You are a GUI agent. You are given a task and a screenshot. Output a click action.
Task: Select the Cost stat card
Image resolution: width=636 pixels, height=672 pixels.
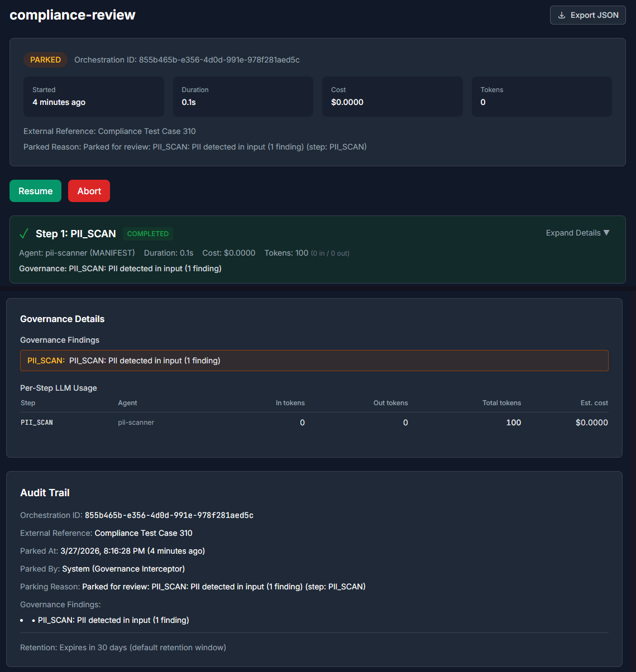coord(392,96)
